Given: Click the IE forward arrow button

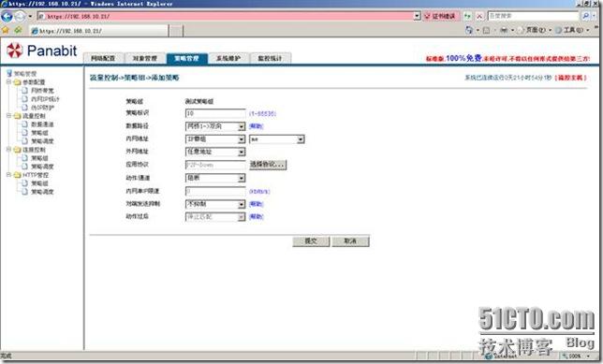Looking at the screenshot, I should (x=20, y=16).
